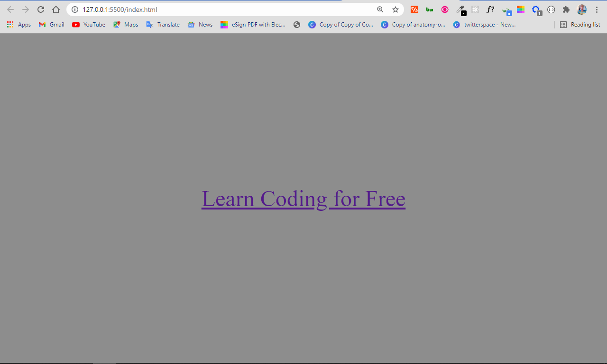Open the 'twitterspace - New...' bookmark
The height and width of the screenshot is (364, 607).
tap(484, 25)
